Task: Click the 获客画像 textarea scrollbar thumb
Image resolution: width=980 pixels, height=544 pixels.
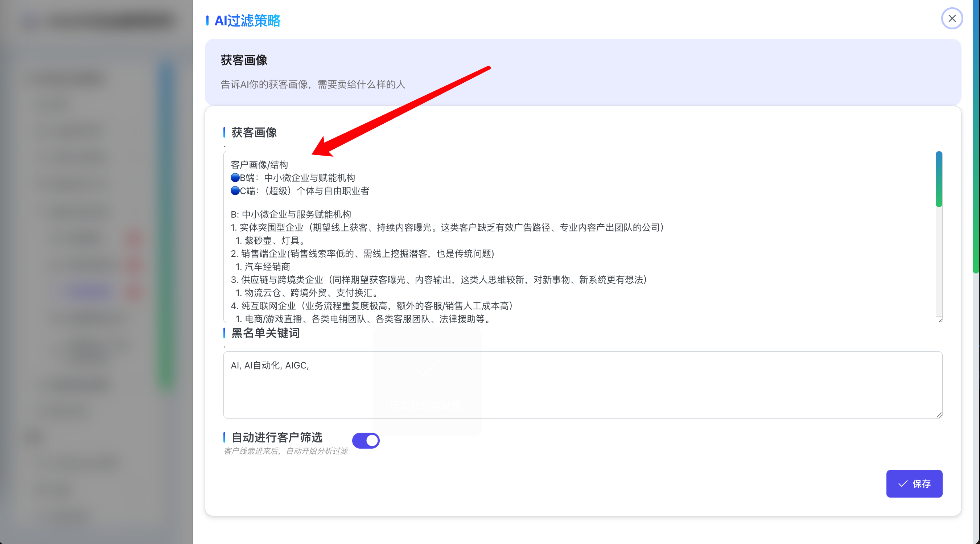Action: point(939,179)
